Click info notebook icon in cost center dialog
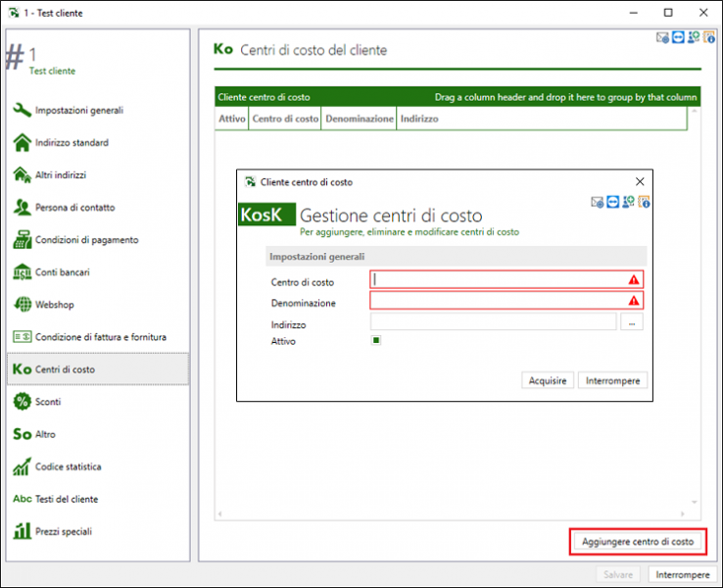This screenshot has height=588, width=723. pos(644,202)
